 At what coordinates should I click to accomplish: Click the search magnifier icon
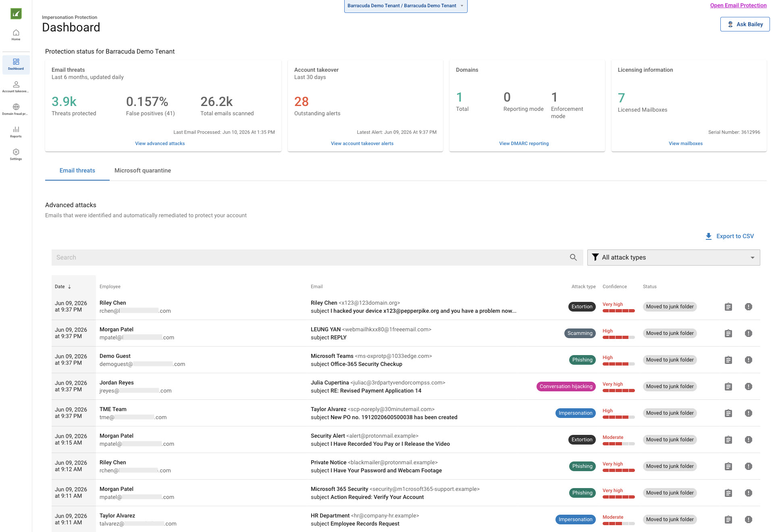click(x=573, y=258)
